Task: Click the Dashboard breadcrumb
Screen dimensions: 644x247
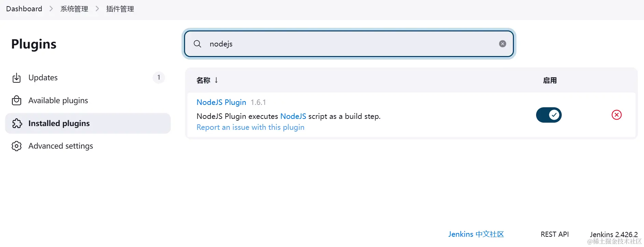Action: point(24,9)
